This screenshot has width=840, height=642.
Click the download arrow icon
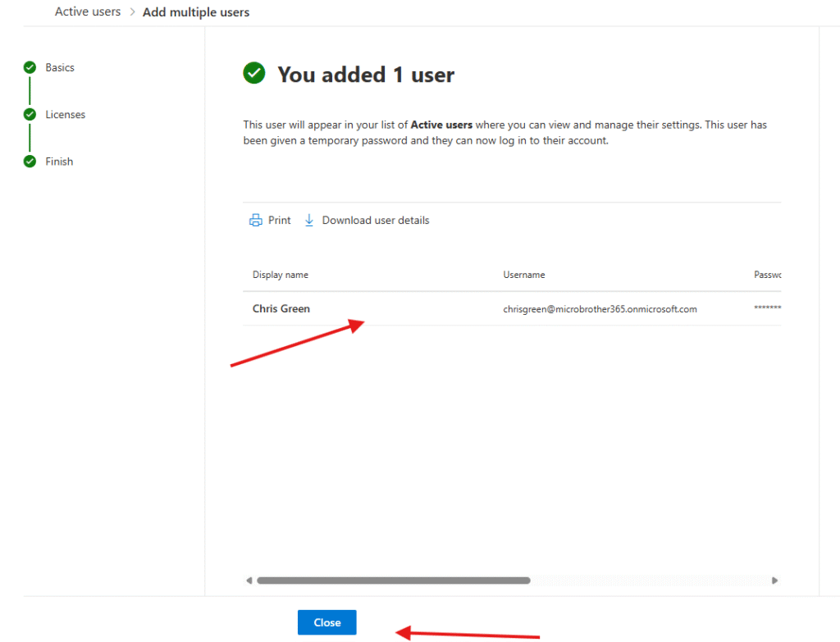pyautogui.click(x=309, y=221)
